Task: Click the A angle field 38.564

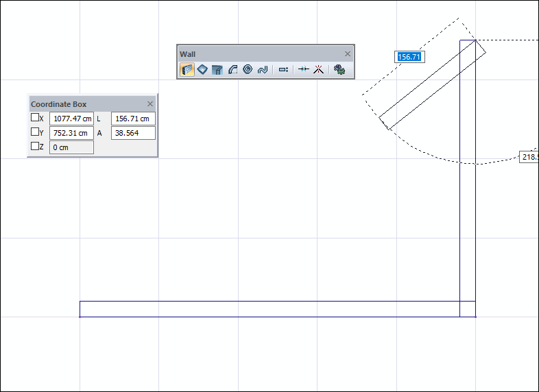Action: point(133,133)
